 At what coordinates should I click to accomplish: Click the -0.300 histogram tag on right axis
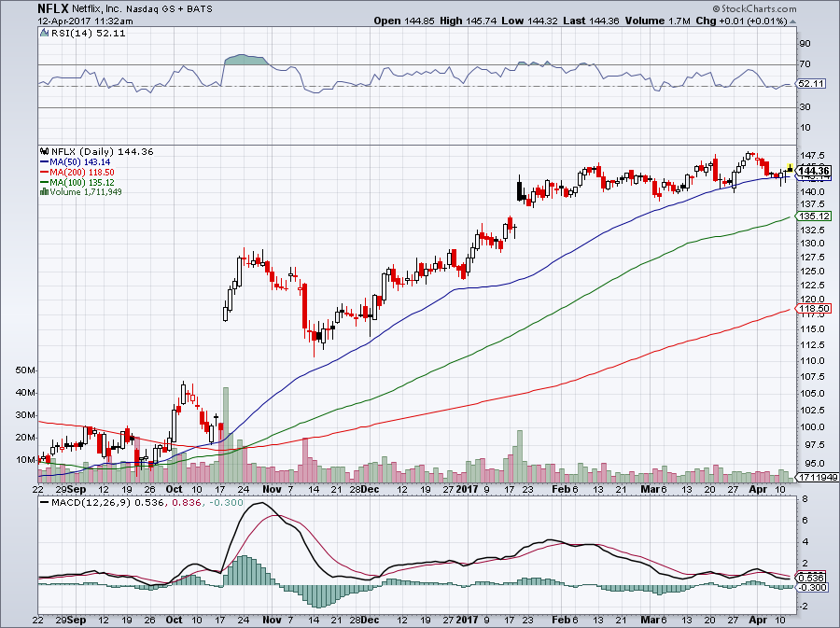point(812,587)
